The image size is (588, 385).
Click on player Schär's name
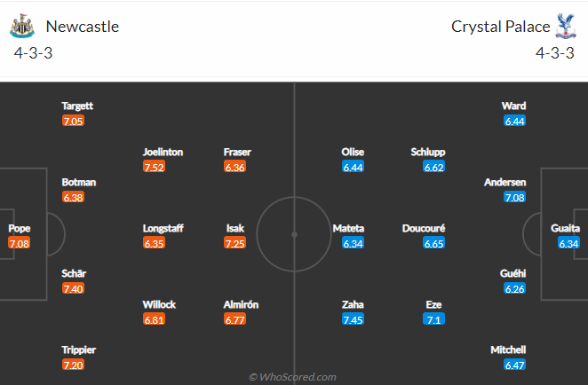click(74, 273)
